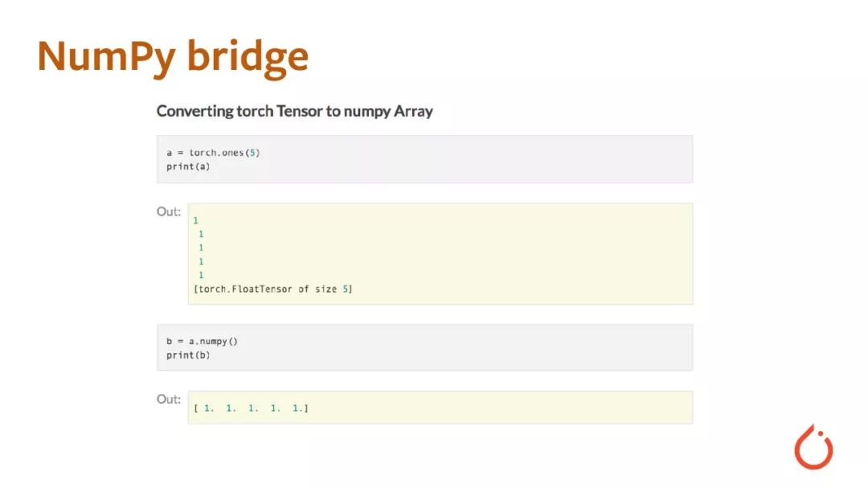Click the torch.FloatTensor of size 5 text
This screenshot has width=868, height=488.
tap(273, 289)
